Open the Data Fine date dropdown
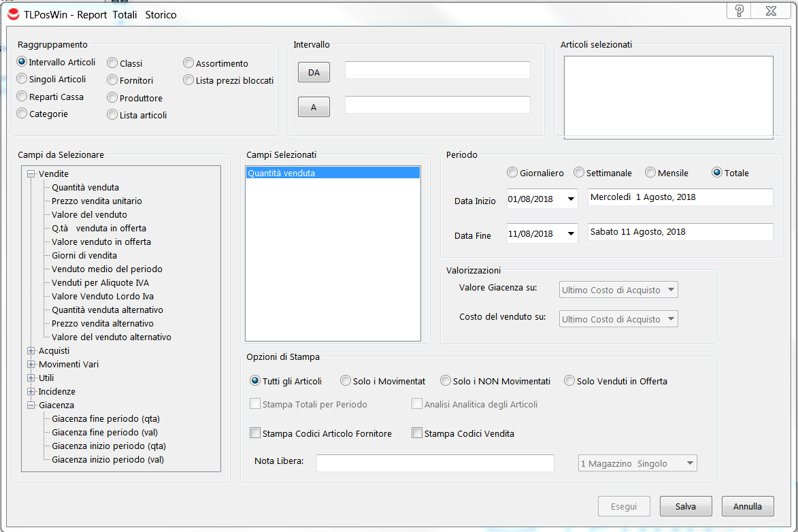 coord(569,234)
